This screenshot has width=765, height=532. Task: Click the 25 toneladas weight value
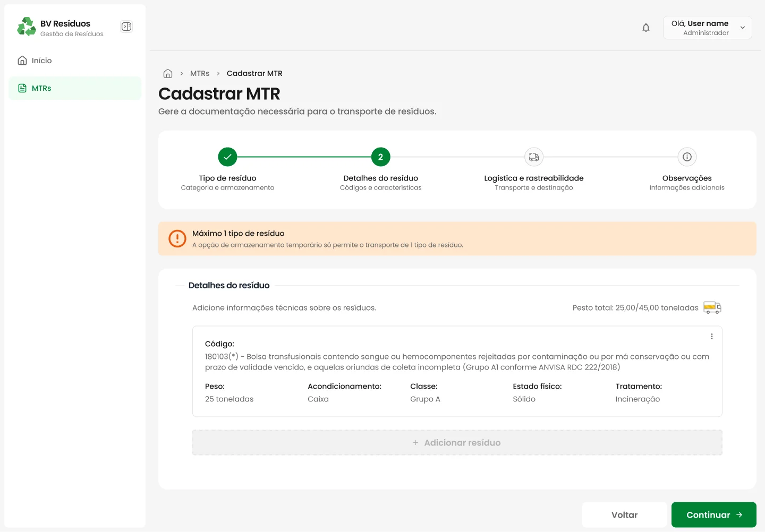(x=229, y=399)
